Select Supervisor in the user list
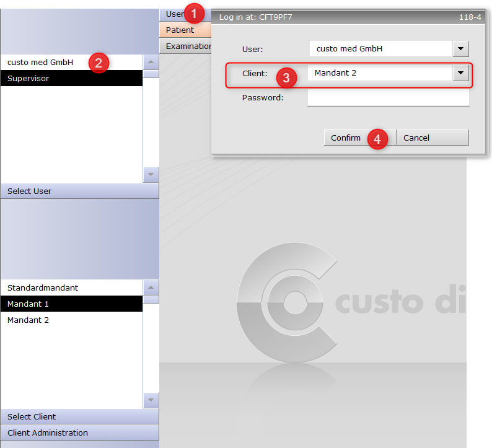492x448 pixels. (x=71, y=78)
